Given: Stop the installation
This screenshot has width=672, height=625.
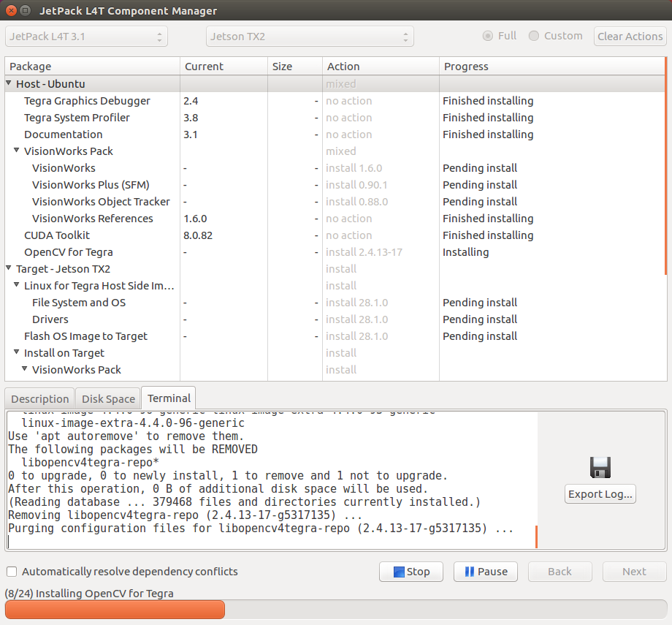Looking at the screenshot, I should point(411,572).
